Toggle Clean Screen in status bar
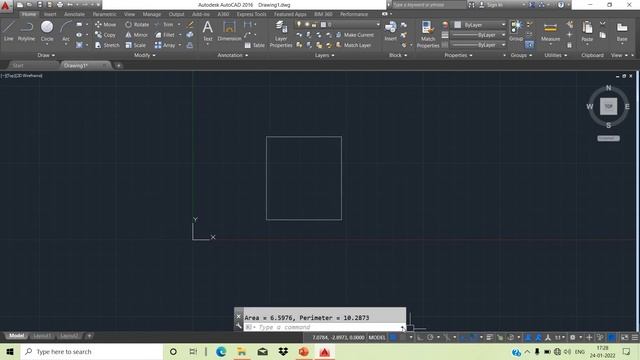This screenshot has height=360, width=640. (624, 338)
